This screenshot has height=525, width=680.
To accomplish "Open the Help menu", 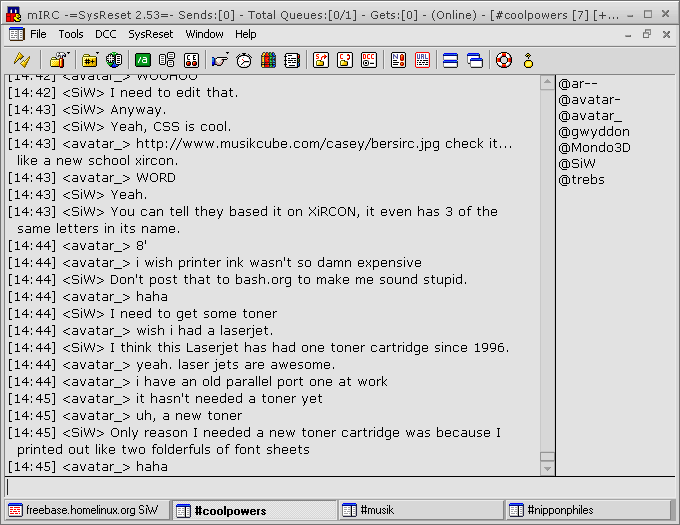I will click(245, 34).
